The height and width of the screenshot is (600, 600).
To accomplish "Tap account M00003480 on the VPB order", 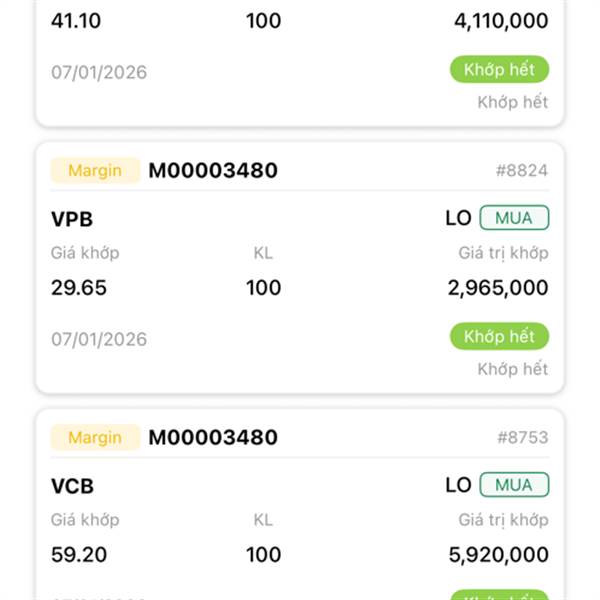I will 213,170.
